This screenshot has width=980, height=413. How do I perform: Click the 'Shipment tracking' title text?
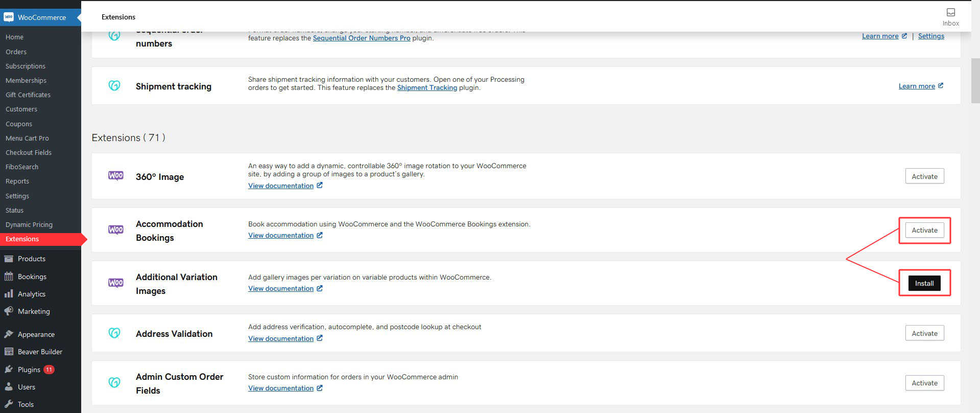[x=174, y=86]
